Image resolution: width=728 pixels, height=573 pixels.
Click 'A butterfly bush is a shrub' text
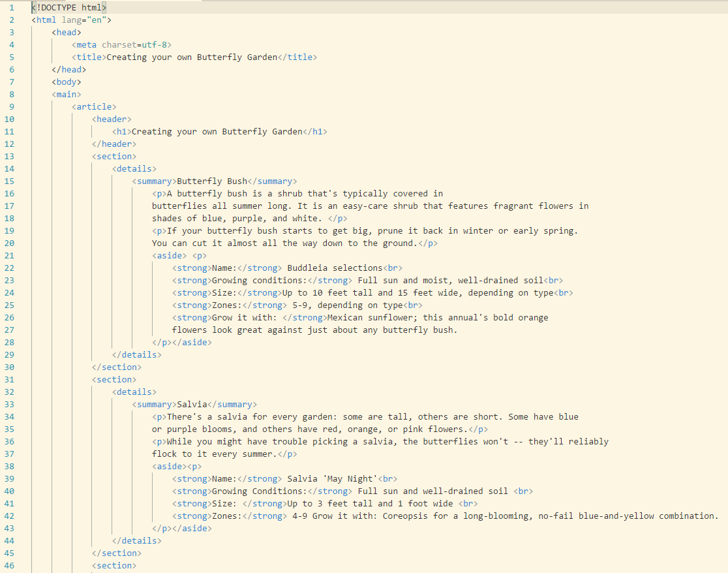[234, 194]
